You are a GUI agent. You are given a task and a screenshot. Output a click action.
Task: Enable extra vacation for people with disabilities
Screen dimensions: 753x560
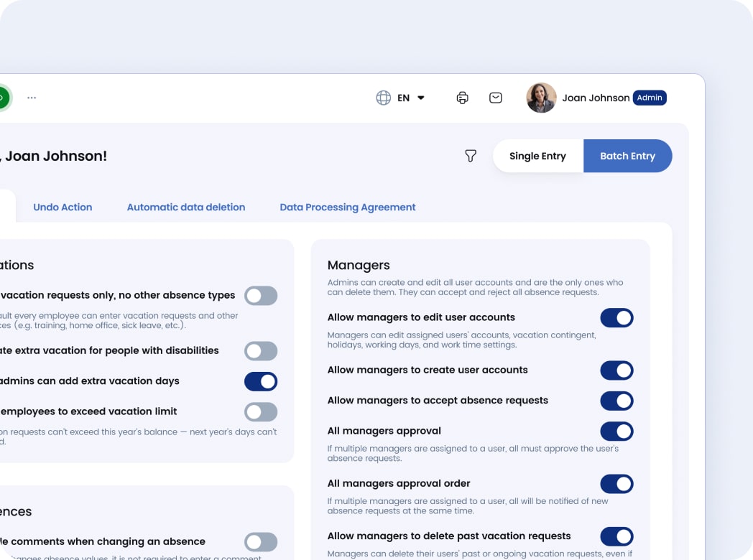click(x=260, y=351)
